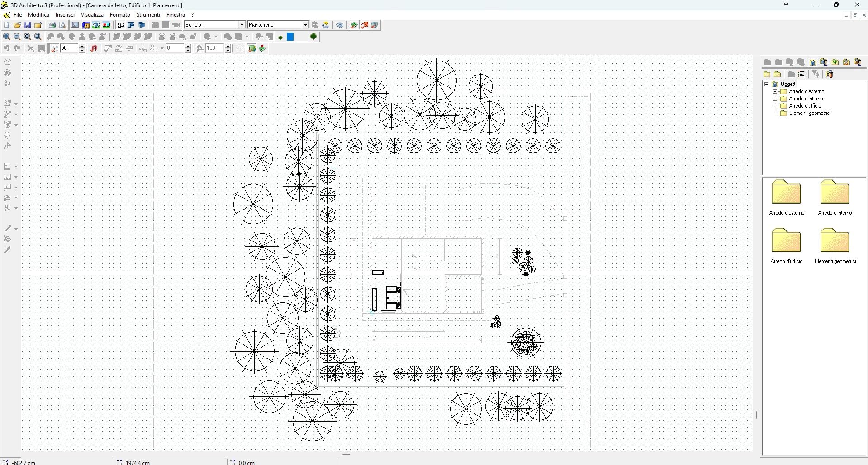Open the X rotation dropdown arrow in sidebar
The image size is (868, 465).
click(16, 104)
